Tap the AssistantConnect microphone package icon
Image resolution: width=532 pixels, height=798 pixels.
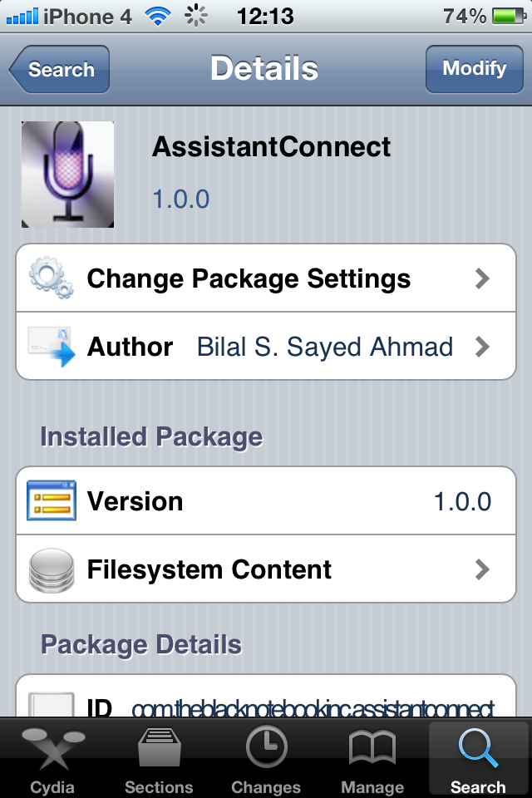[67, 175]
